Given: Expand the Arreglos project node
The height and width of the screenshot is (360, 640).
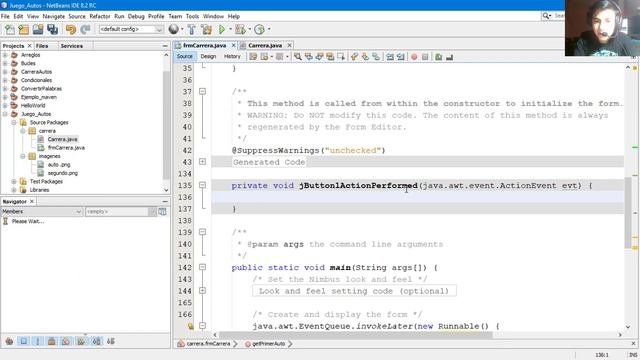Looking at the screenshot, I should (5, 55).
